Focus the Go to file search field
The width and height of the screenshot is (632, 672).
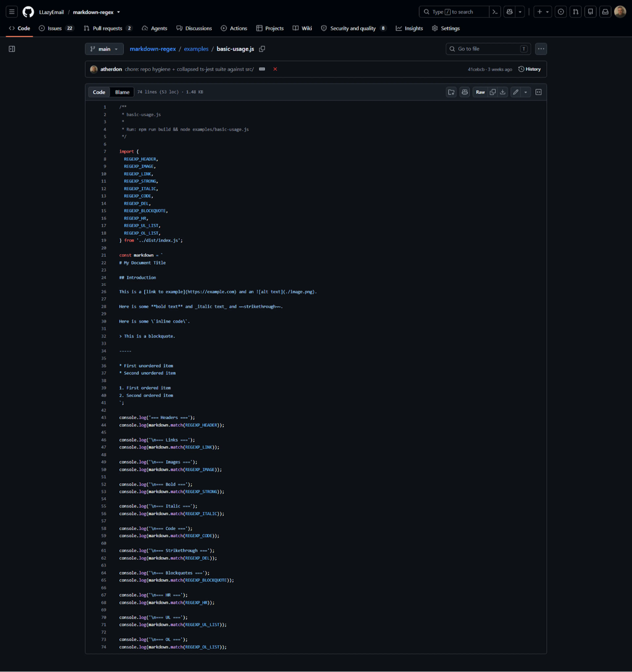pos(488,49)
